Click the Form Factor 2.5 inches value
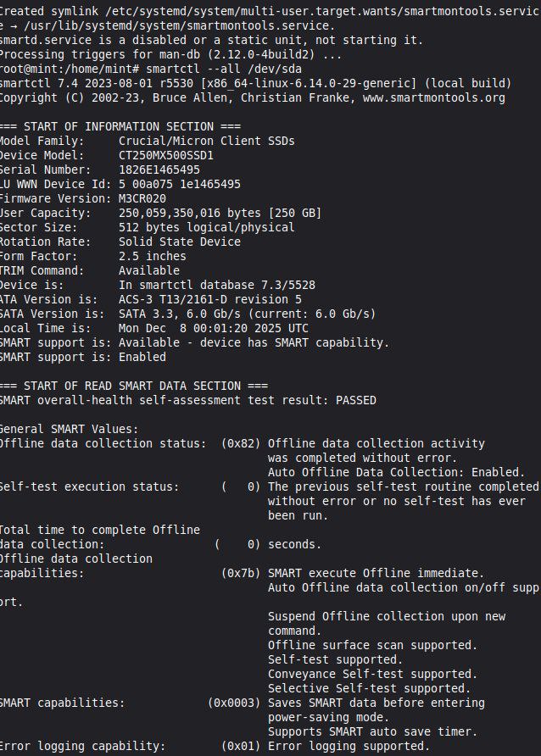Image resolution: width=541 pixels, height=756 pixels. (x=152, y=256)
